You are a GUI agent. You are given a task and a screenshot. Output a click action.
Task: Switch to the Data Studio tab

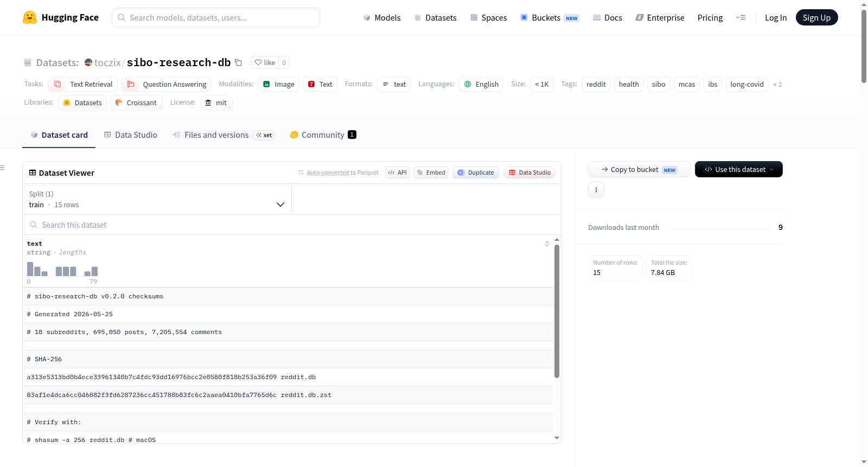[131, 135]
